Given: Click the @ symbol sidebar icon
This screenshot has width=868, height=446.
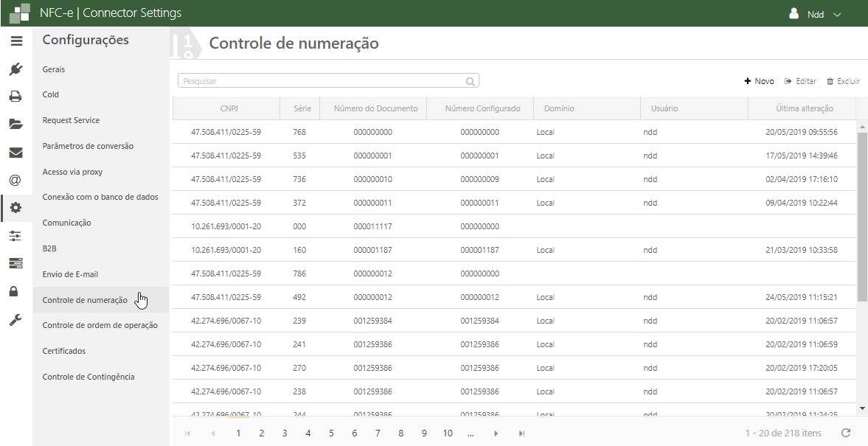Looking at the screenshot, I should coord(15,180).
